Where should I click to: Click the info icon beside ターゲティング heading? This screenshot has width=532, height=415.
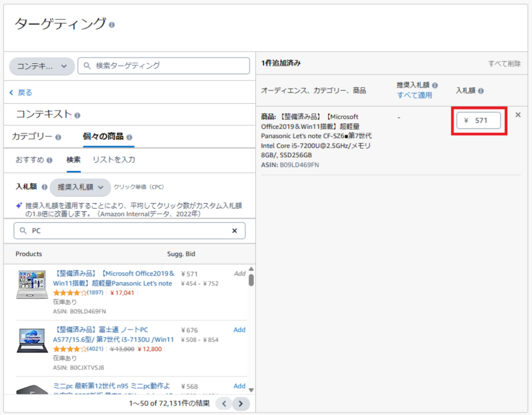(111, 25)
